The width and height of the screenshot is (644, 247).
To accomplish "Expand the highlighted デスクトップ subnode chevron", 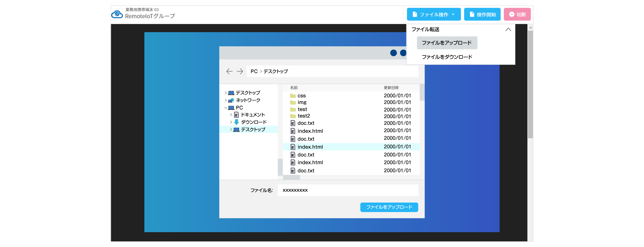I will 231,129.
